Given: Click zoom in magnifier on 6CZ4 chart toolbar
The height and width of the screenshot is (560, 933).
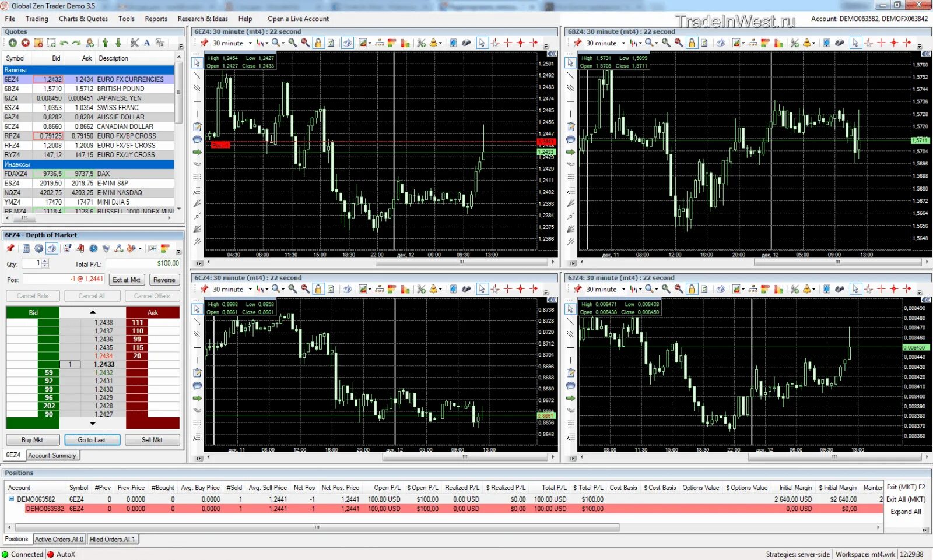Looking at the screenshot, I should point(293,289).
